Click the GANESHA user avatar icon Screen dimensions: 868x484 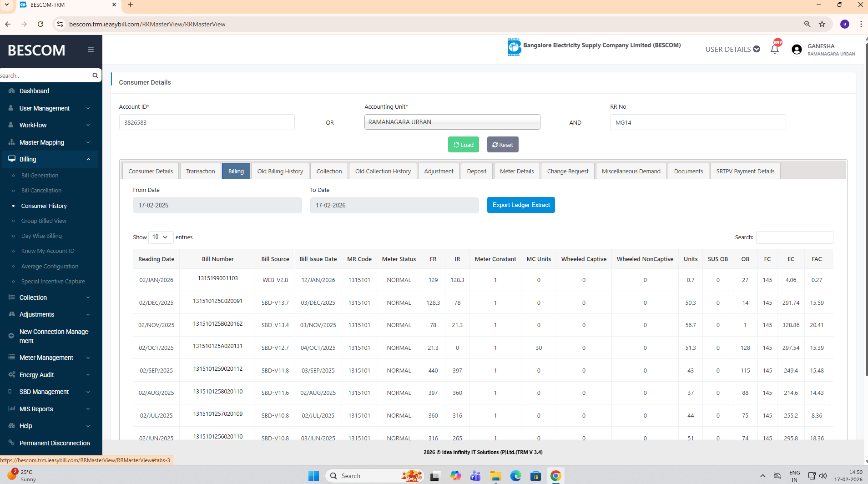[797, 49]
